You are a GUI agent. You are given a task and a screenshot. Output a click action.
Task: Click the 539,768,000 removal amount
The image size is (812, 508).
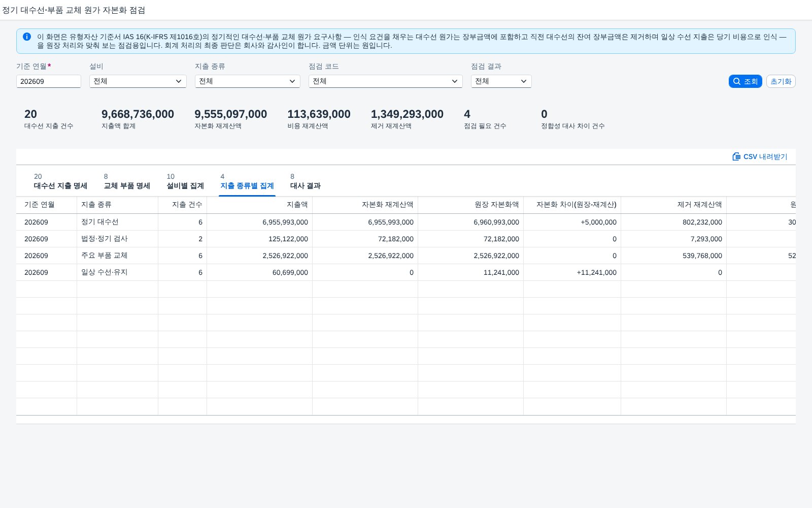(x=702, y=256)
